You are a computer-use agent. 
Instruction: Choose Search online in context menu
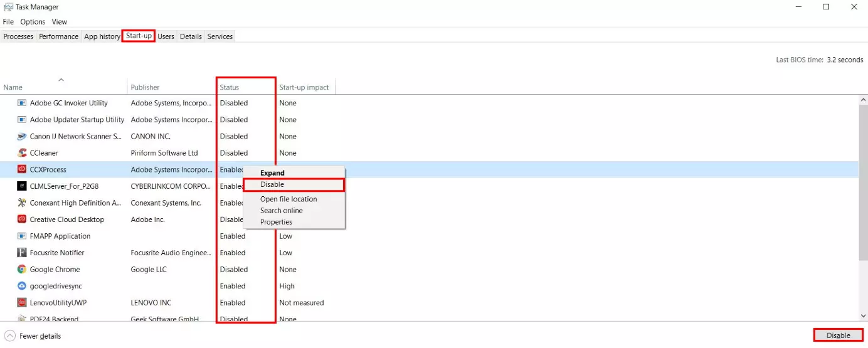coord(294,211)
